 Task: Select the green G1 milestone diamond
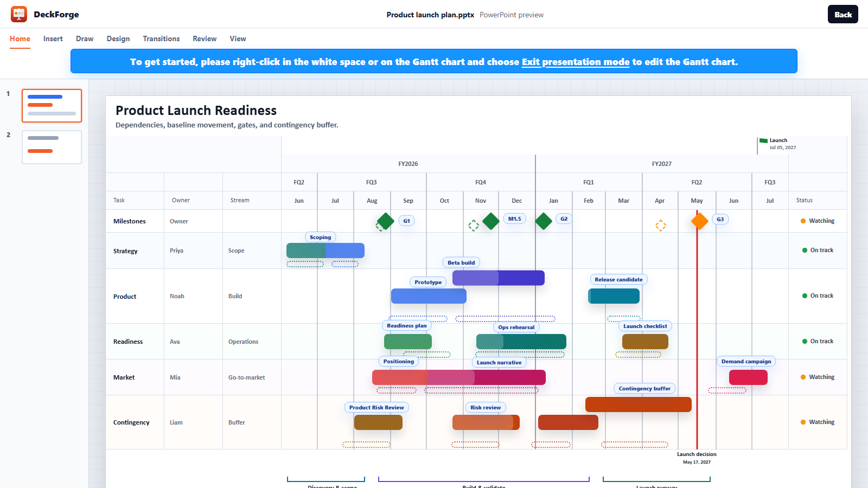385,221
